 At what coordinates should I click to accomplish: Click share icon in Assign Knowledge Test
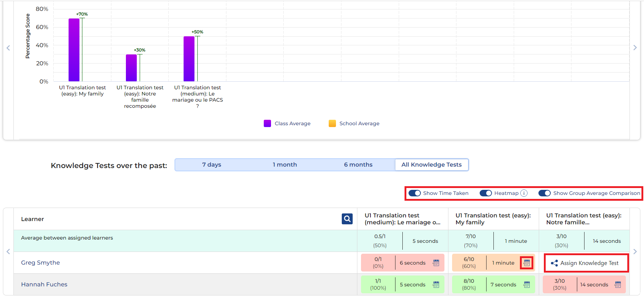point(554,263)
